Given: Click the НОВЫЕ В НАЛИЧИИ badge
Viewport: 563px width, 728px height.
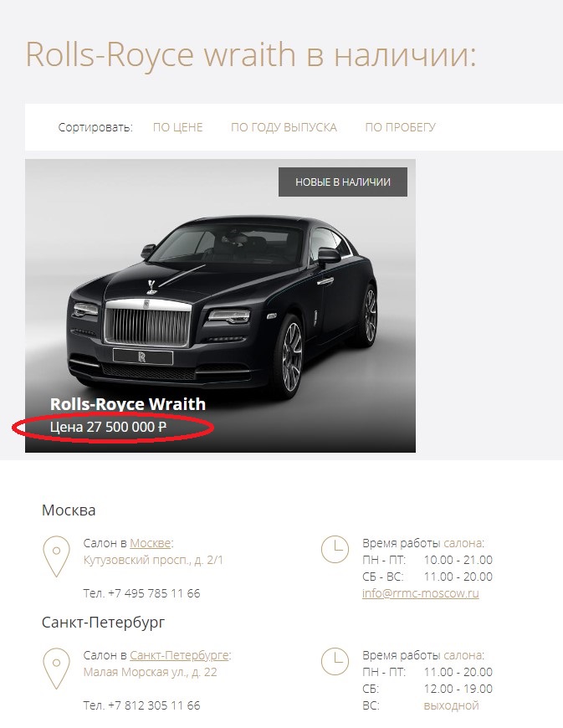Looking at the screenshot, I should [x=343, y=182].
